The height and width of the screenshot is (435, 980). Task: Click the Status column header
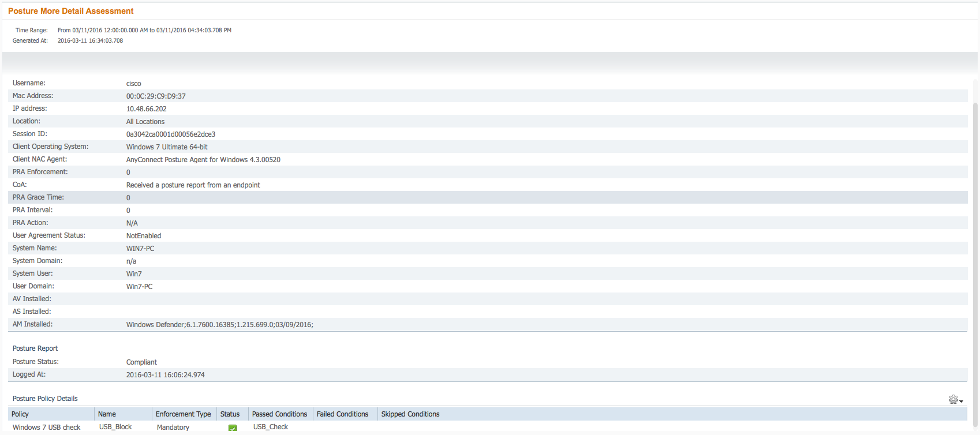coord(233,414)
